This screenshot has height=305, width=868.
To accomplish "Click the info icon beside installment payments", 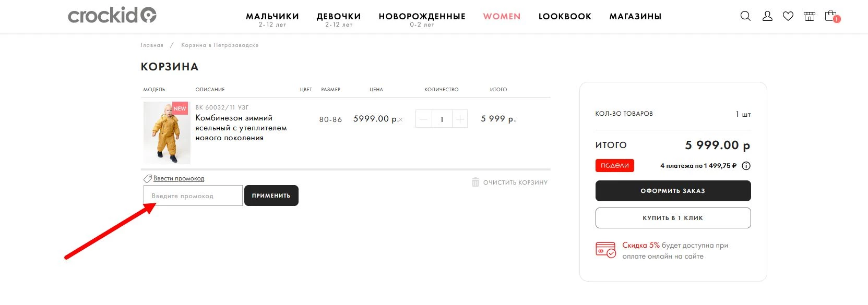I will pyautogui.click(x=746, y=166).
